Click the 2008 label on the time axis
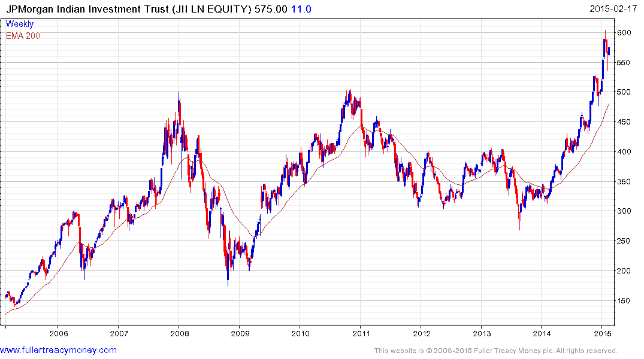This screenshot has height=359, width=644. [180, 333]
